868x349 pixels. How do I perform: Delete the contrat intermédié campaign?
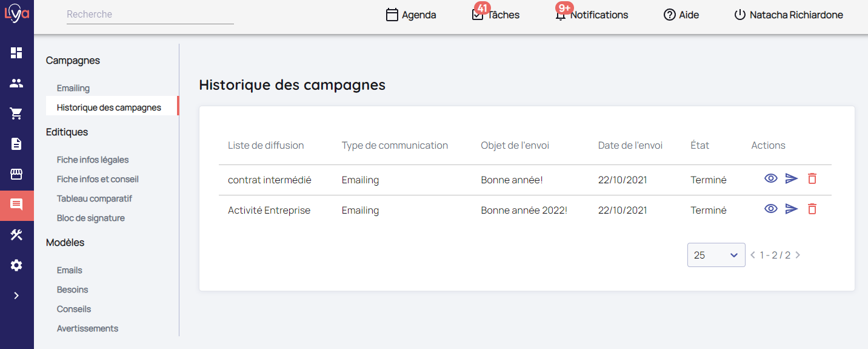click(812, 178)
